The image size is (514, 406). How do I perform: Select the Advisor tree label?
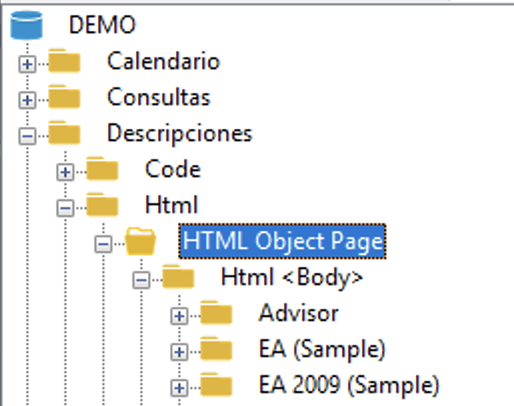[299, 313]
